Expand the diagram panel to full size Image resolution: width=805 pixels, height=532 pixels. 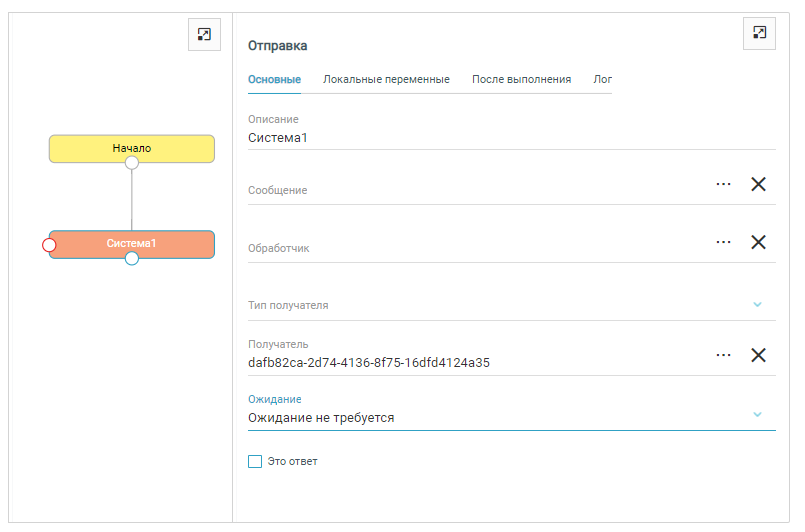pos(204,34)
